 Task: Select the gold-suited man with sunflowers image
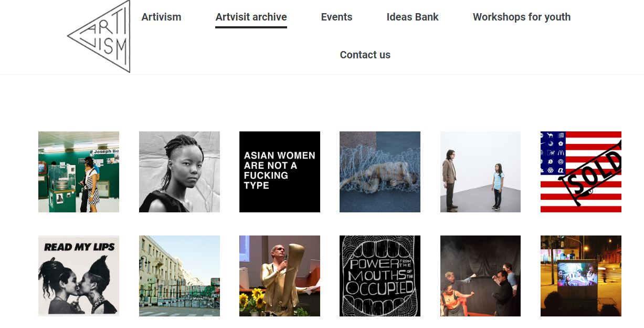[280, 276]
